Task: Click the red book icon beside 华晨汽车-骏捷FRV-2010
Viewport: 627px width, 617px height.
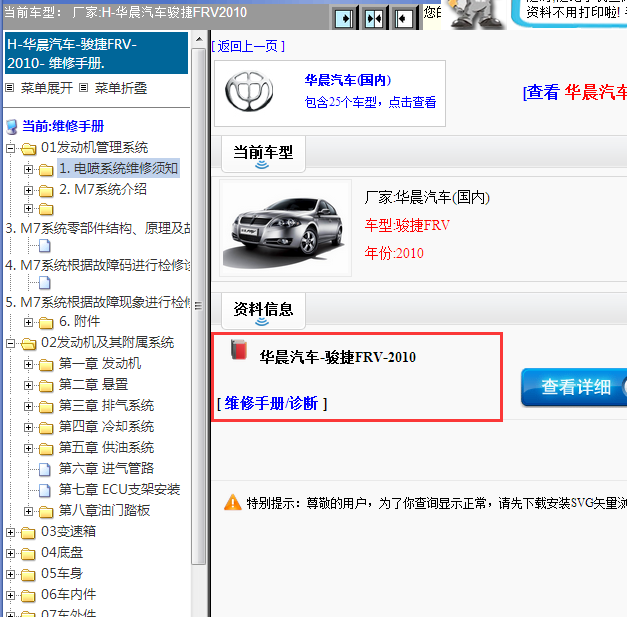Action: pos(239,349)
